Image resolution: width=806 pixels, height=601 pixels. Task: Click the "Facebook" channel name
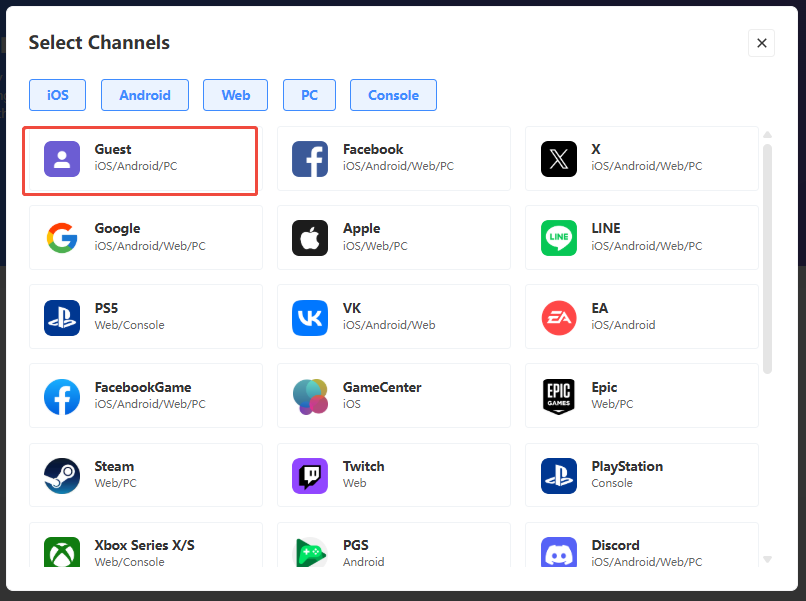coord(373,149)
